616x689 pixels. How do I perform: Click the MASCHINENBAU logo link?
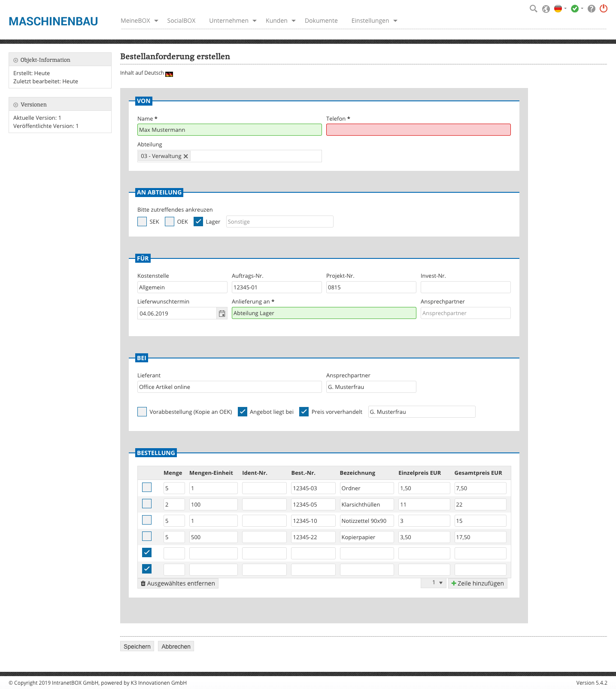pos(53,21)
